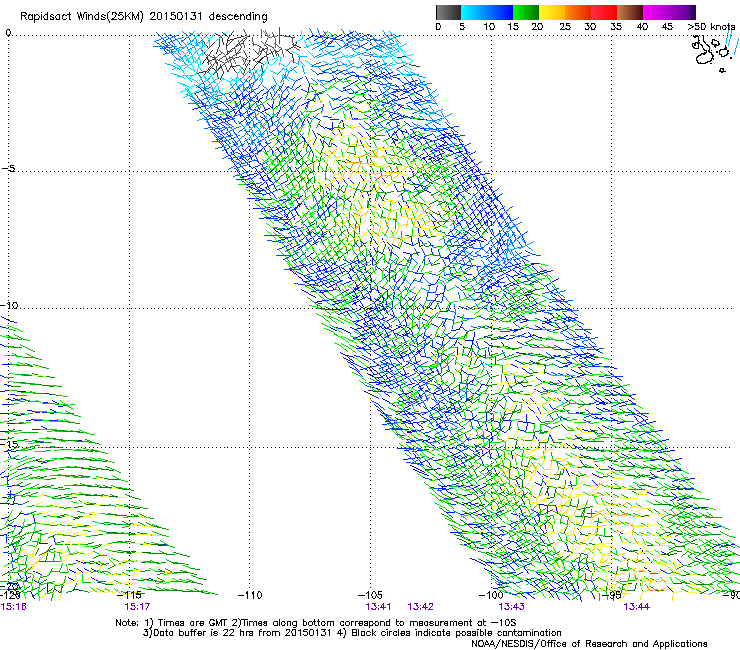
Task: Click the '35' legend label
Action: 616,26
